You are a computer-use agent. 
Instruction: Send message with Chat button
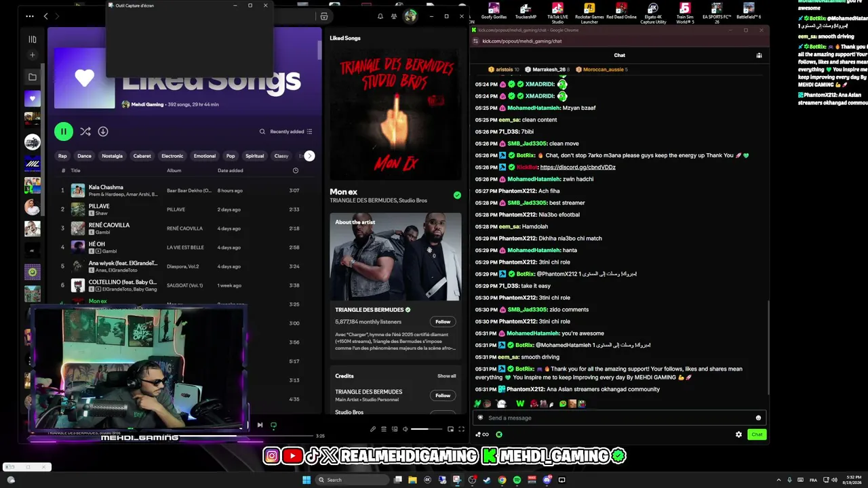[757, 434]
